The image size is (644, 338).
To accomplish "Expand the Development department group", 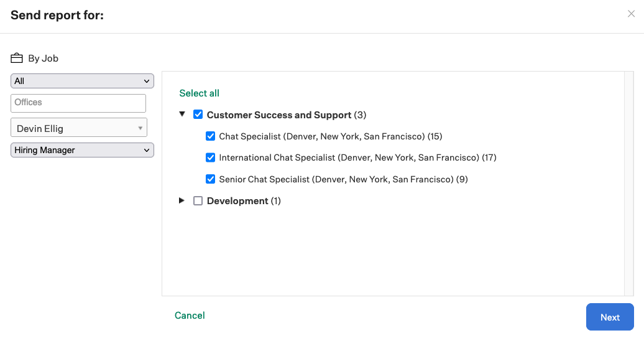I will (182, 200).
